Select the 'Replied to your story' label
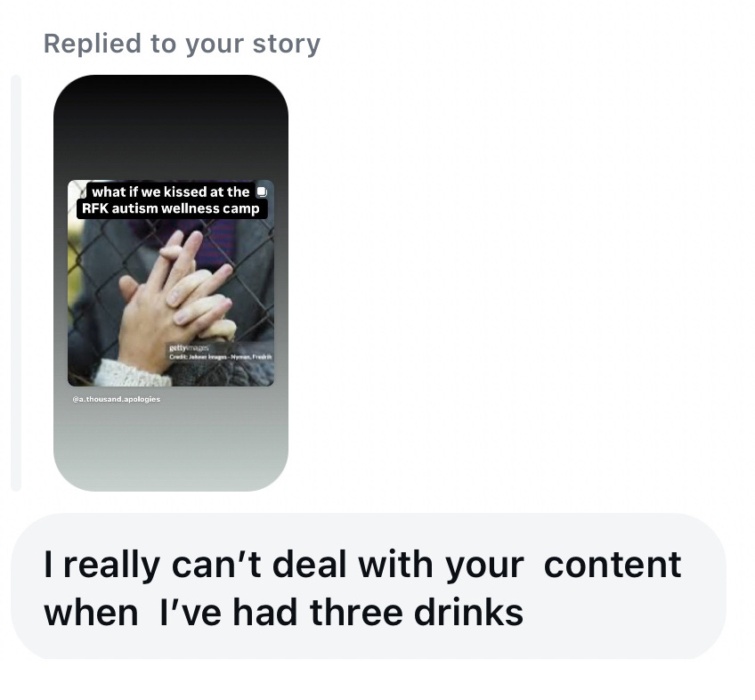 tap(182, 44)
